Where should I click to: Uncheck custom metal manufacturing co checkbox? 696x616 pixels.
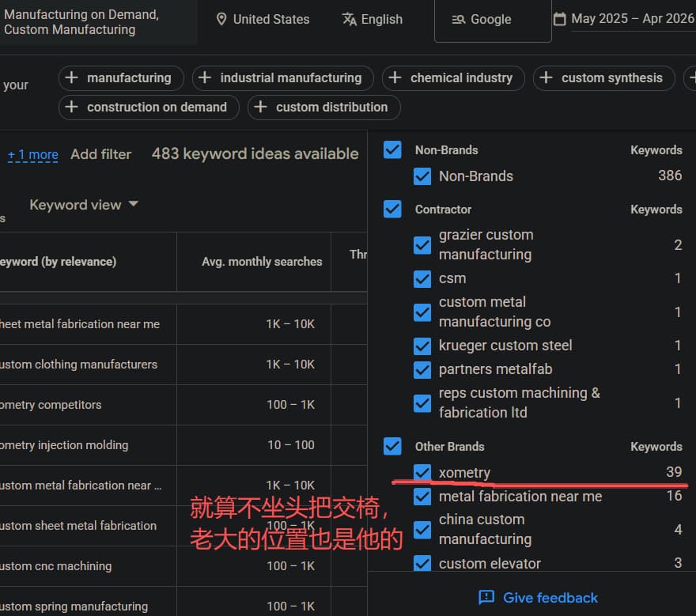tap(422, 312)
